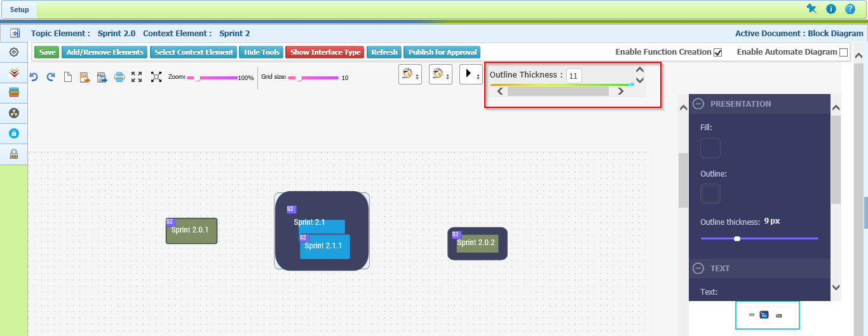Decrease Outline Thickness with down chevron
The width and height of the screenshot is (868, 336).
(x=640, y=80)
